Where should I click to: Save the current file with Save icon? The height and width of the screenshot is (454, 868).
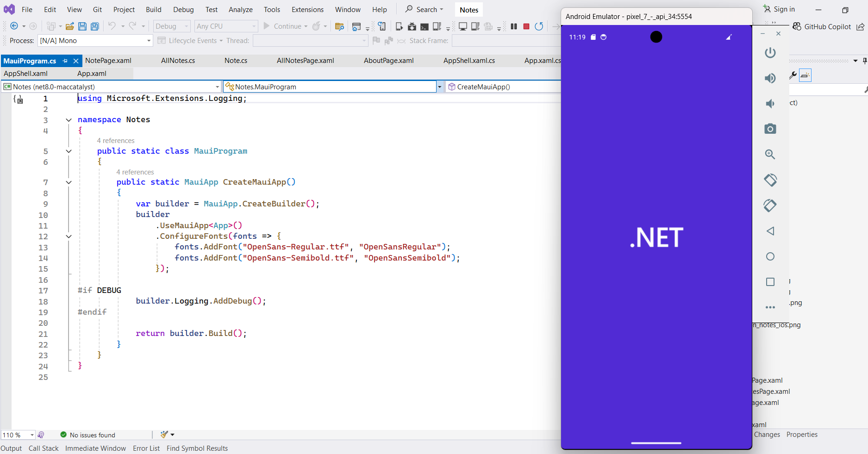click(82, 26)
